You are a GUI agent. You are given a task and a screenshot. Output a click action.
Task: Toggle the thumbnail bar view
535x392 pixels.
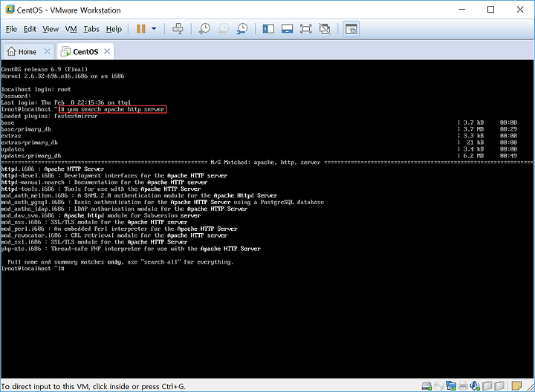coord(287,29)
